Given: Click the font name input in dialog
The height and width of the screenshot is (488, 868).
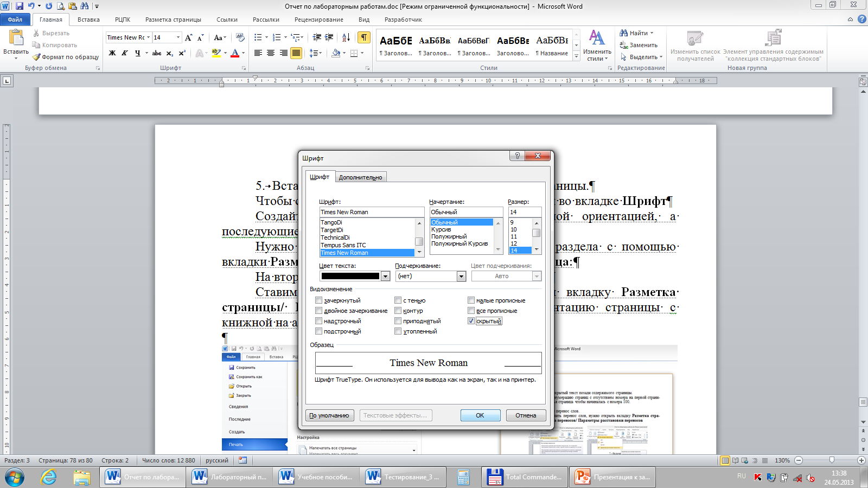Looking at the screenshot, I should [372, 212].
